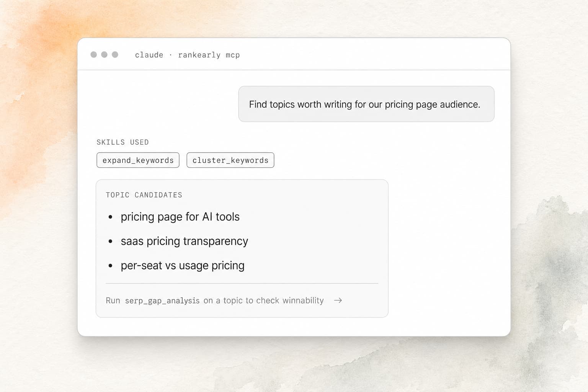Click the third gray window dot
The height and width of the screenshot is (392, 588).
click(115, 54)
